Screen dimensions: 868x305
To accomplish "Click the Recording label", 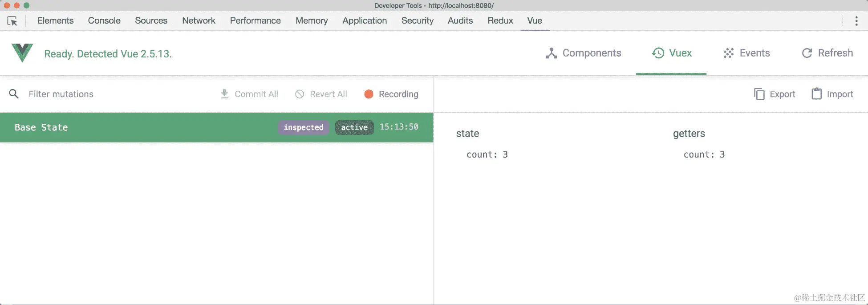I will tap(398, 94).
